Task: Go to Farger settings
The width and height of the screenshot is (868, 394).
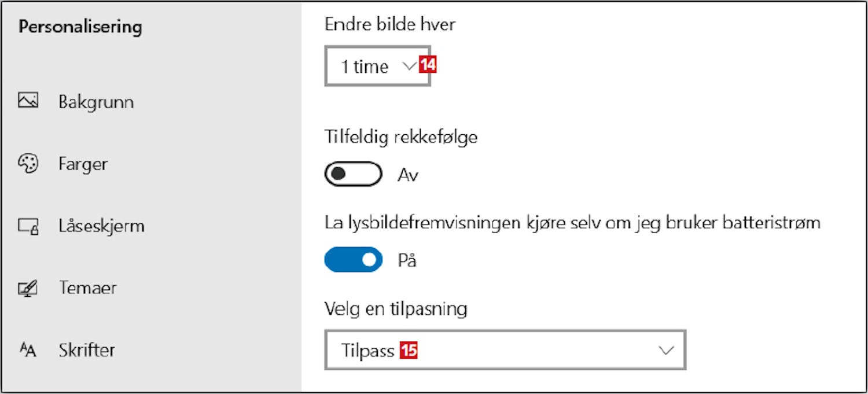Action: pos(83,164)
